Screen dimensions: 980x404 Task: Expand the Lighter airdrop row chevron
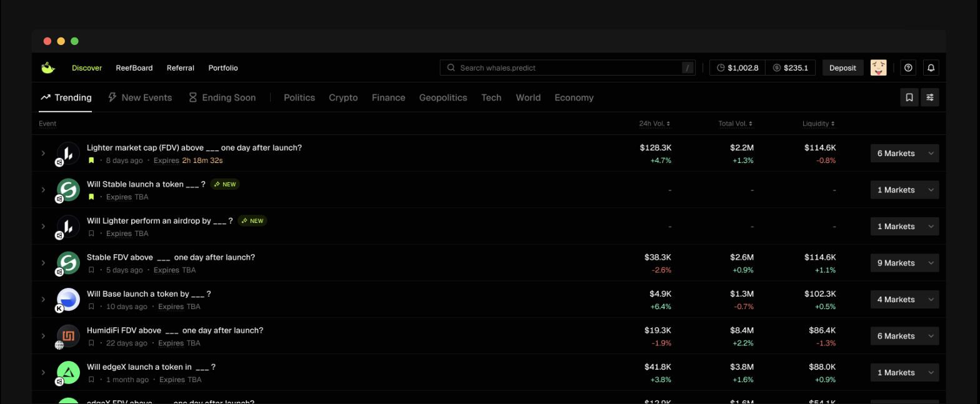[43, 226]
